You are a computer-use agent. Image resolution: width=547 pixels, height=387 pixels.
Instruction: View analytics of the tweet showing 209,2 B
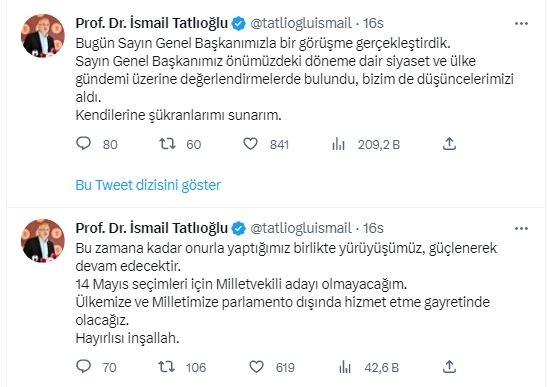[x=338, y=144]
